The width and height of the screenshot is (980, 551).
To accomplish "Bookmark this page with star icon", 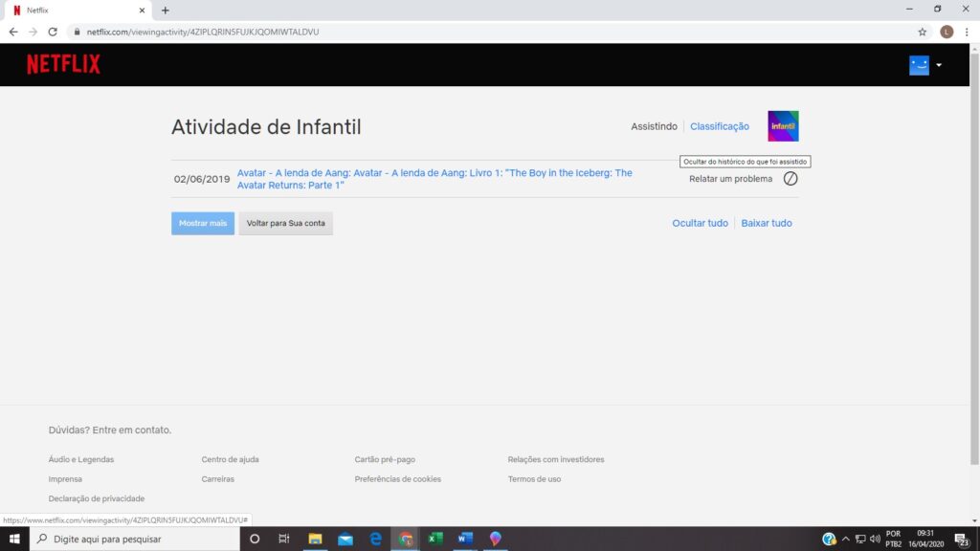I will (922, 32).
